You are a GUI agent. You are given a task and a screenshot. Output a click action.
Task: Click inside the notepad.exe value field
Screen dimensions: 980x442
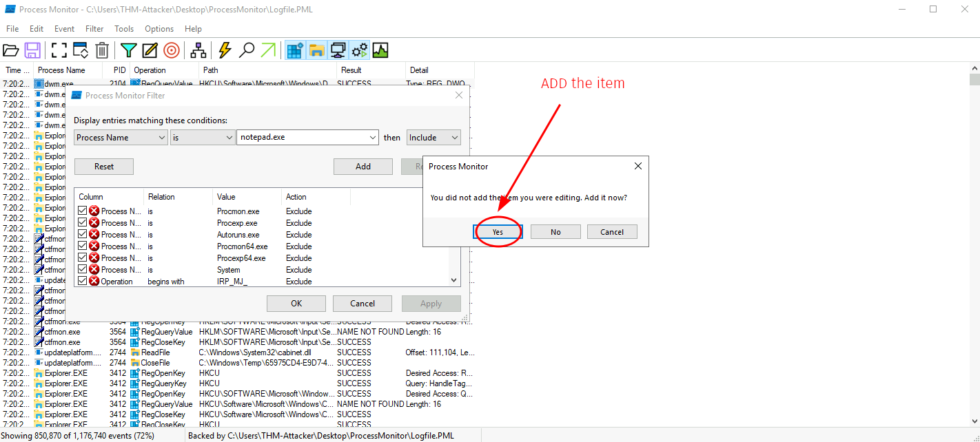tap(302, 138)
